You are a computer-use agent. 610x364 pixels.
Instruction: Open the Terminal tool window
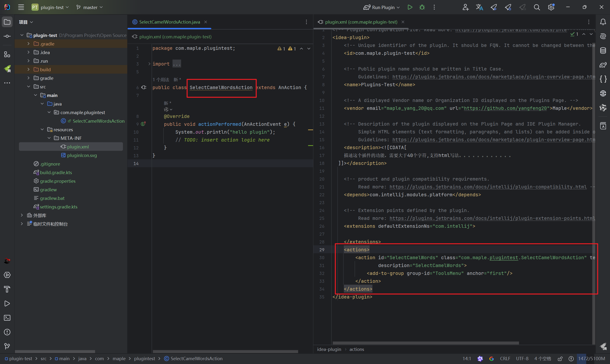(x=7, y=318)
